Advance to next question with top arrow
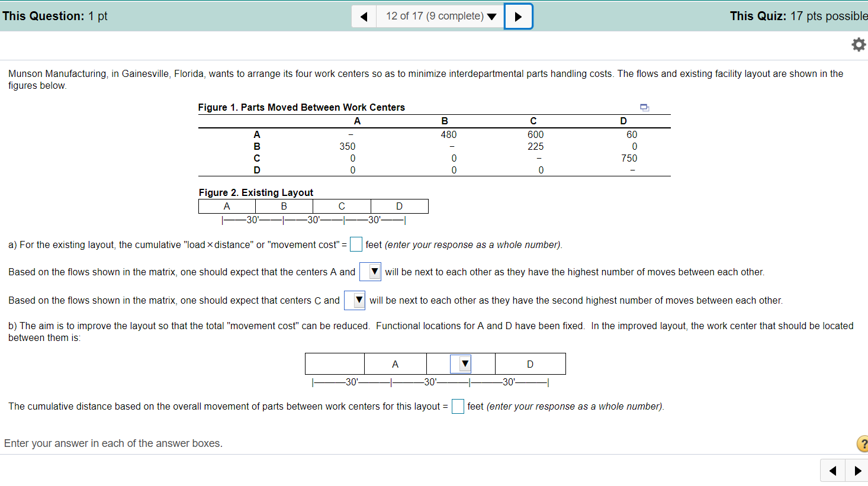 coord(518,16)
